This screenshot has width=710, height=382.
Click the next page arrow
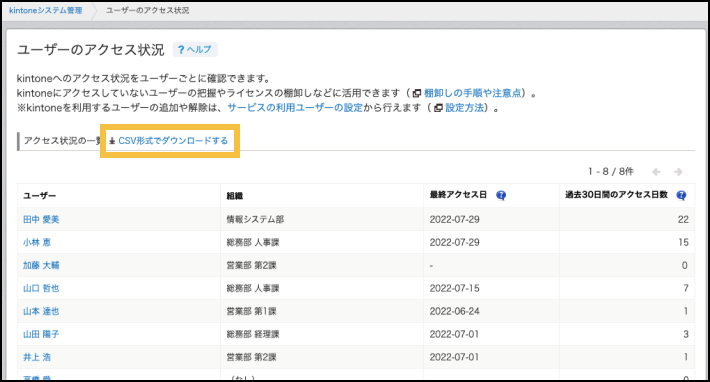click(678, 172)
